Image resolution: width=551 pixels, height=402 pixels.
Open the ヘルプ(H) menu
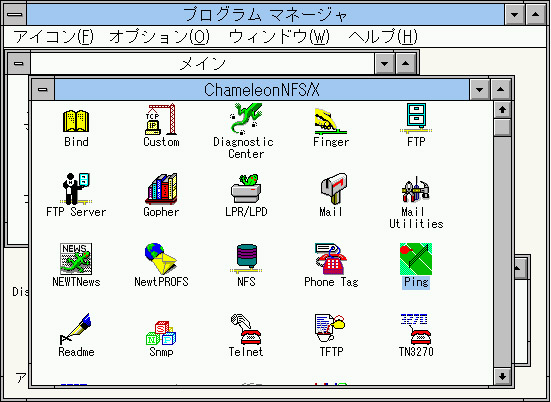point(383,37)
